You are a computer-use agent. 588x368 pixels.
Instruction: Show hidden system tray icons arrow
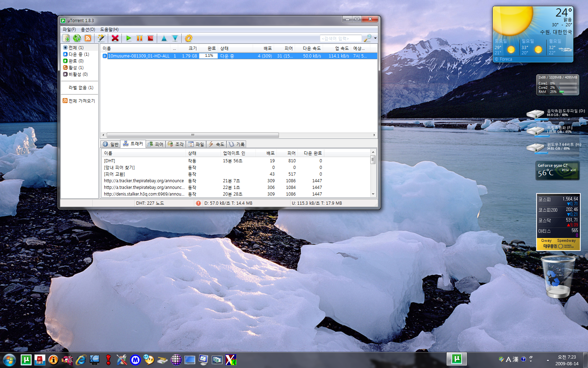(x=548, y=360)
